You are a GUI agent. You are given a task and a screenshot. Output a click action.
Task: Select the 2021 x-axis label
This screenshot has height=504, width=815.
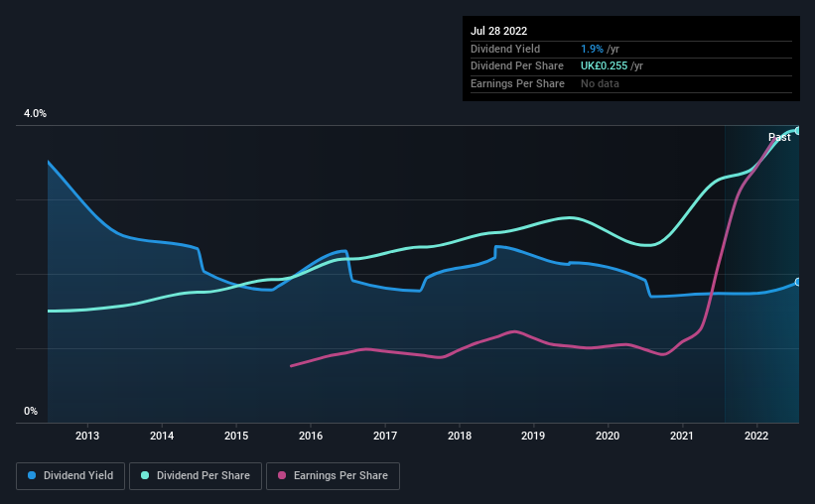click(x=682, y=436)
